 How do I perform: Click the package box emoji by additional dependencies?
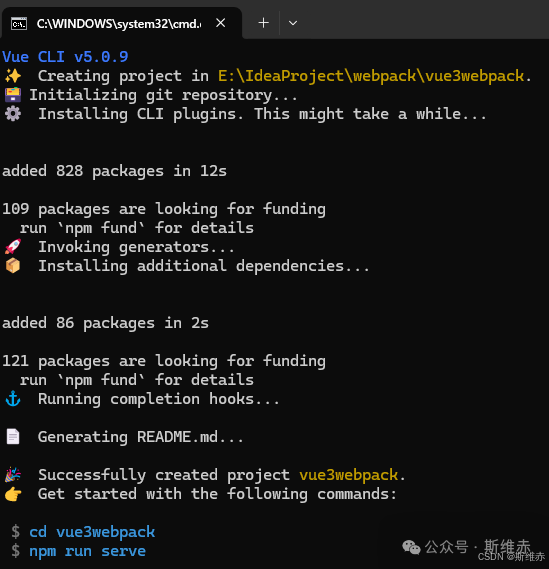[13, 266]
